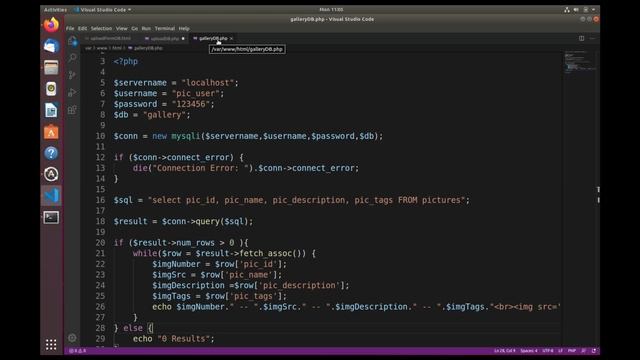Open Software Updater from the dock
640x360 pixels.
[51, 174]
